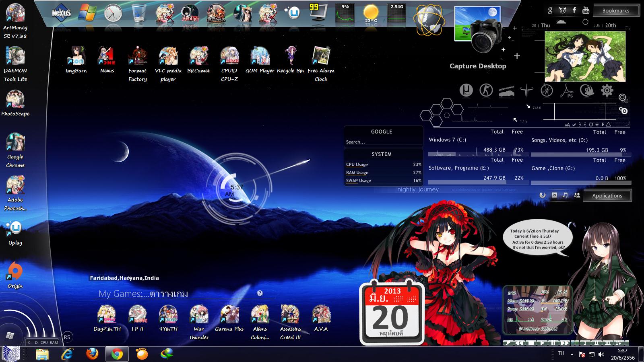The width and height of the screenshot is (644, 362).
Task: Click the Windows Start orb
Action: (x=10, y=335)
